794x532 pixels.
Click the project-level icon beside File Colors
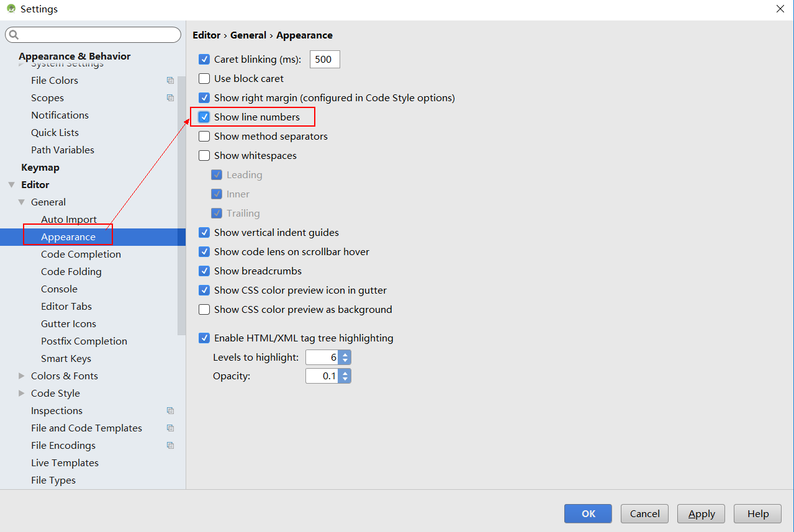[170, 81]
